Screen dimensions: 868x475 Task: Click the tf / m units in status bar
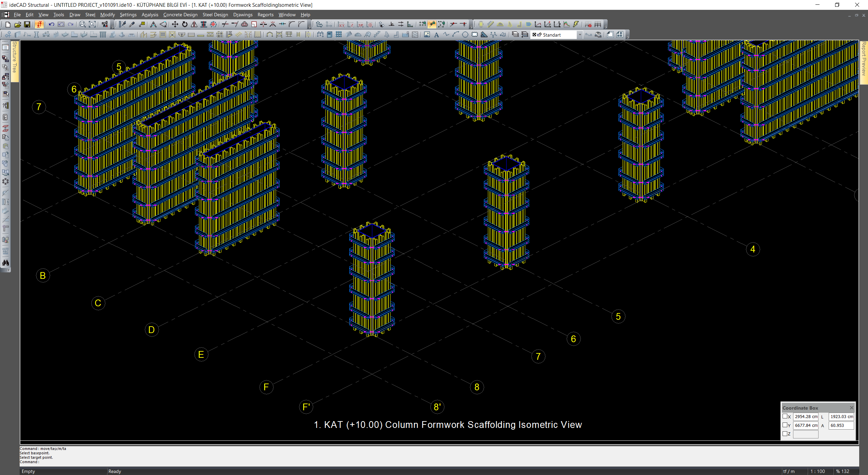pyautogui.click(x=789, y=471)
